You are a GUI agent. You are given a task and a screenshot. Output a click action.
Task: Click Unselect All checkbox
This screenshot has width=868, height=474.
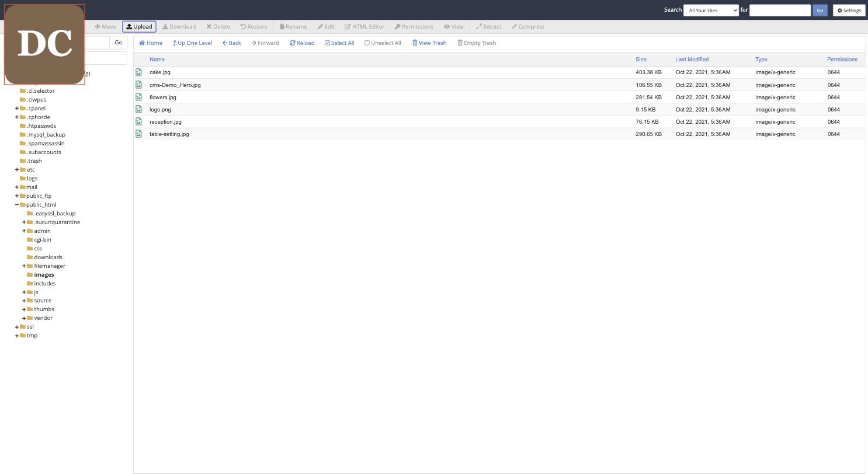383,43
